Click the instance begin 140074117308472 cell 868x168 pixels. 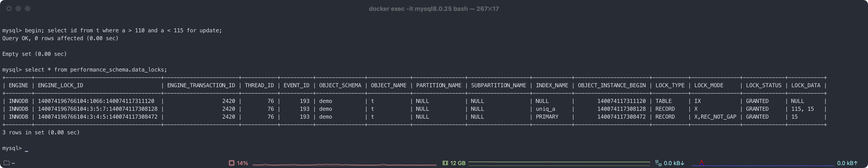click(622, 117)
